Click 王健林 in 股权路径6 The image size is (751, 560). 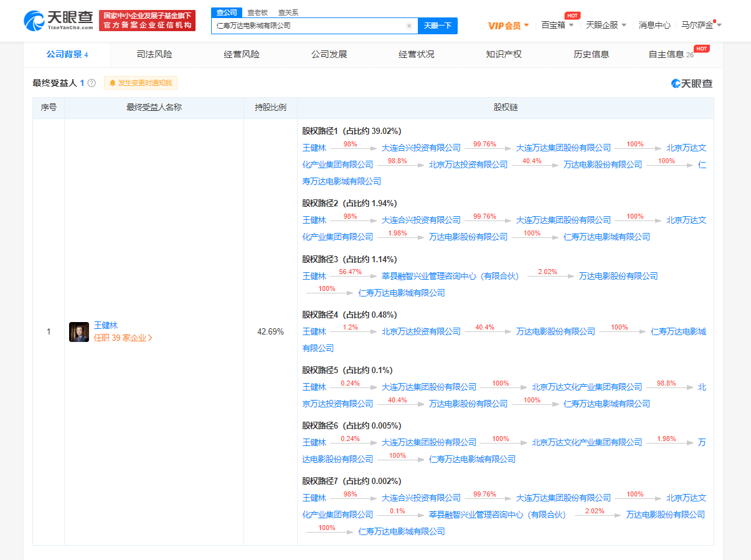coord(314,443)
